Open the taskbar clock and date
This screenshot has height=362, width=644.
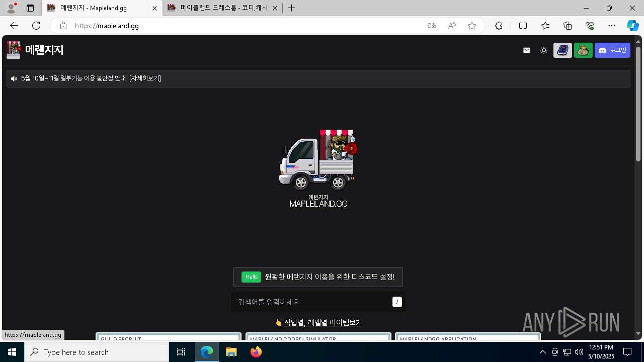(601, 352)
